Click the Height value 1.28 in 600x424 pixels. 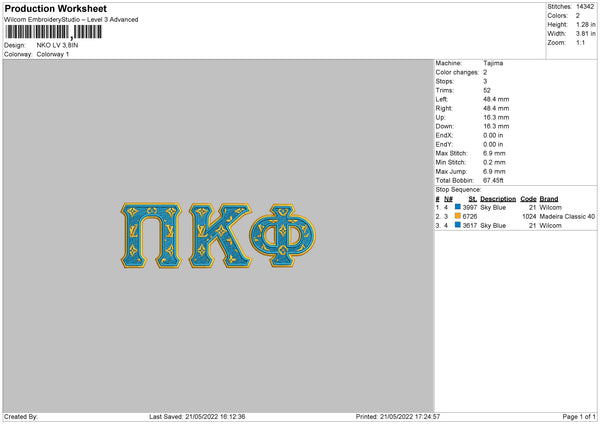click(x=586, y=24)
